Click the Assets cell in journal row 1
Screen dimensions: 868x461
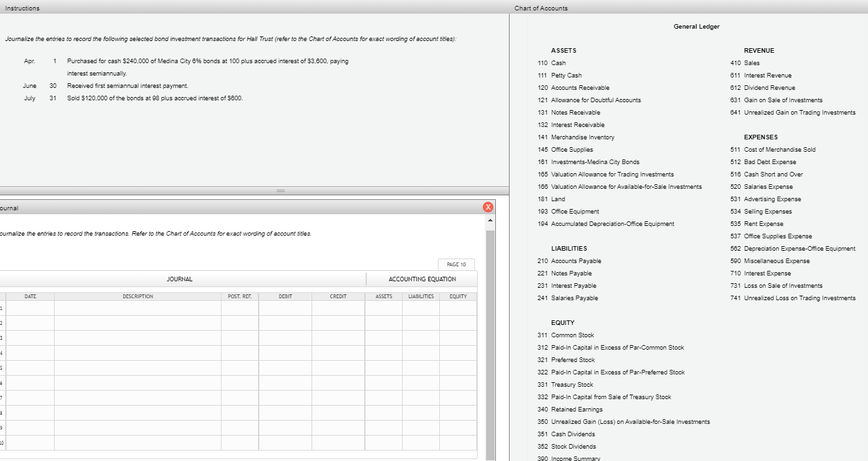[384, 307]
